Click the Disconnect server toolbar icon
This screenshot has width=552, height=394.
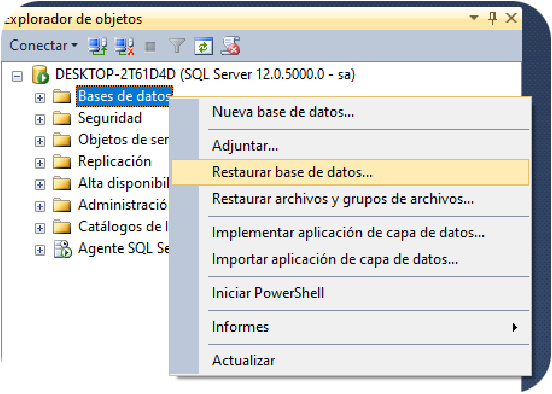click(x=124, y=46)
